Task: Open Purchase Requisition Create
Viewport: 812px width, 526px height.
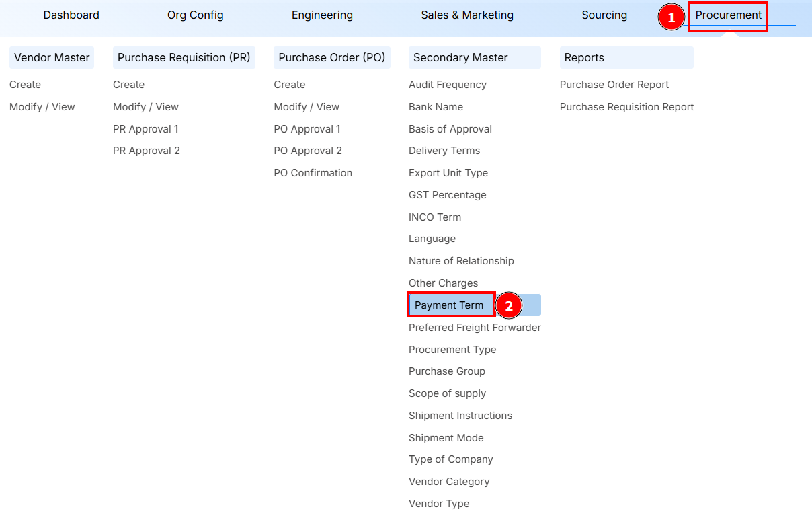Action: point(128,84)
